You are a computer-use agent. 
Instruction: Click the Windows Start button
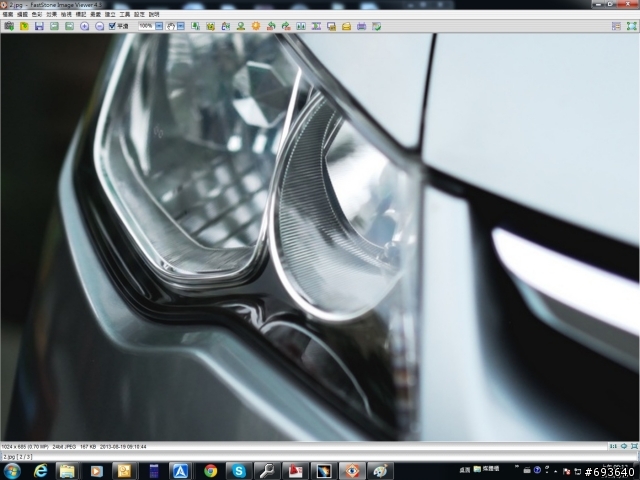[12, 470]
